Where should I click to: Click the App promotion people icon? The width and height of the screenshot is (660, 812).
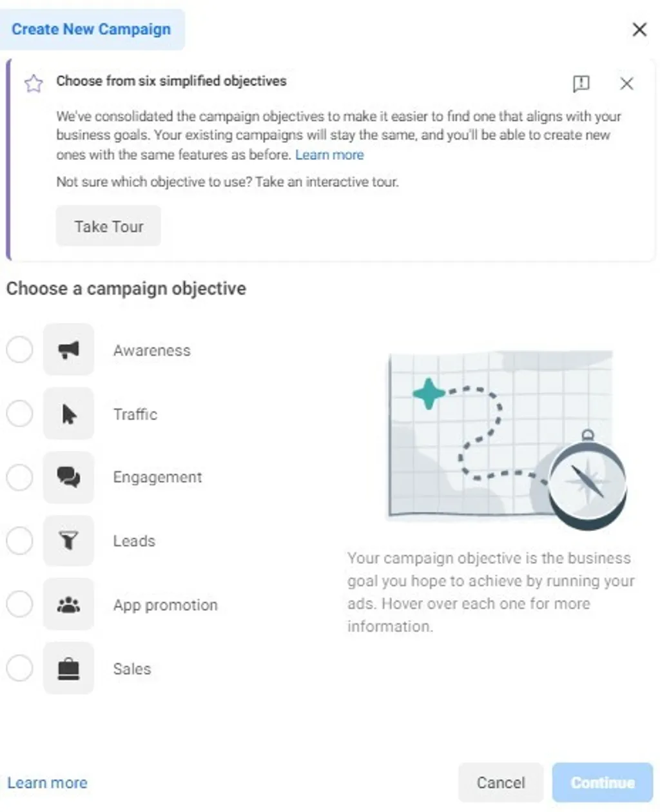click(68, 604)
